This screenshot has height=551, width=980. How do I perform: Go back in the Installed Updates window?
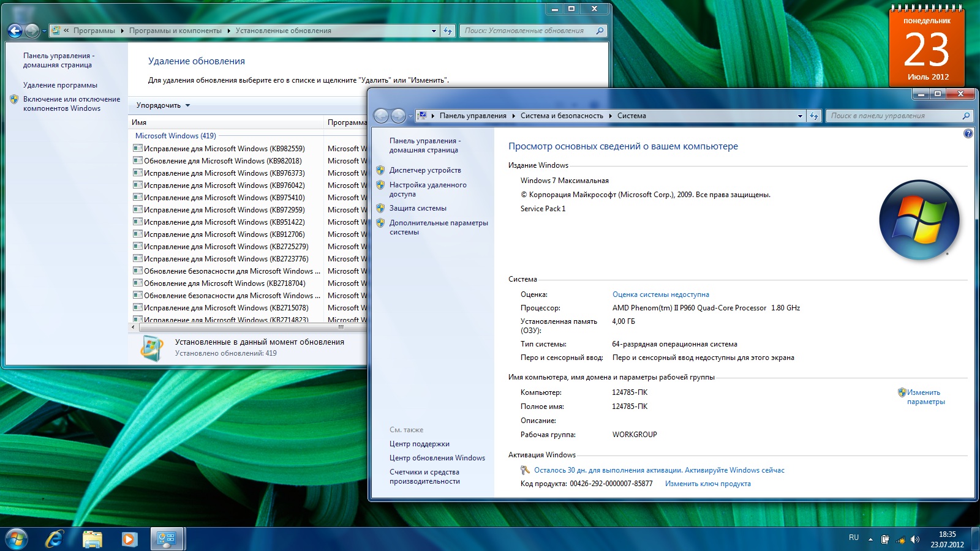tap(15, 31)
